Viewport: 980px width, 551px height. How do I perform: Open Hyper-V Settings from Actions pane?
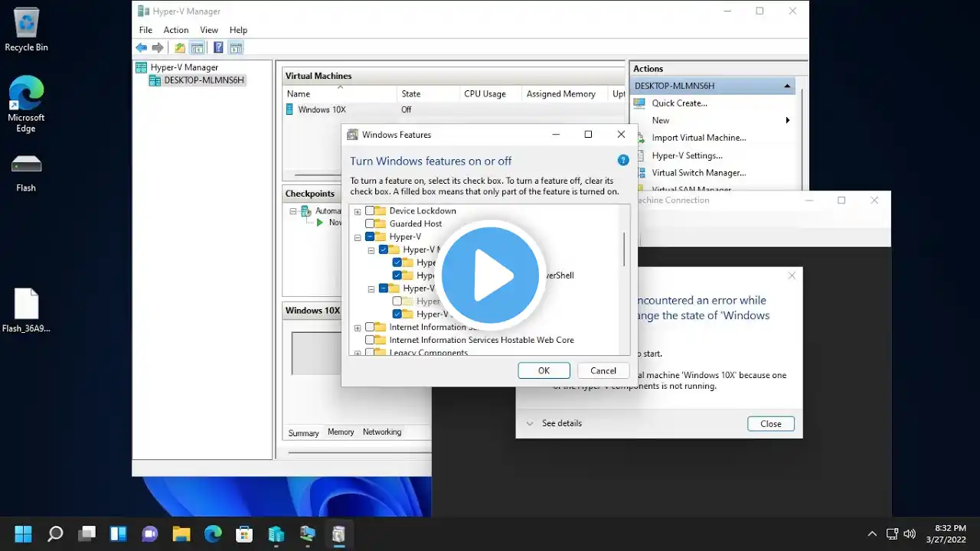point(687,155)
